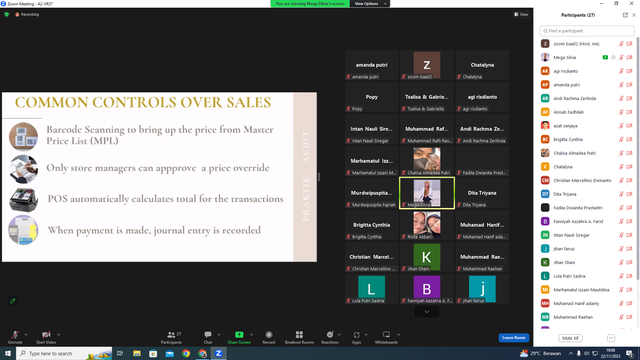Close the Participants panel
Viewport: 640px width, 360px height.
(634, 15)
